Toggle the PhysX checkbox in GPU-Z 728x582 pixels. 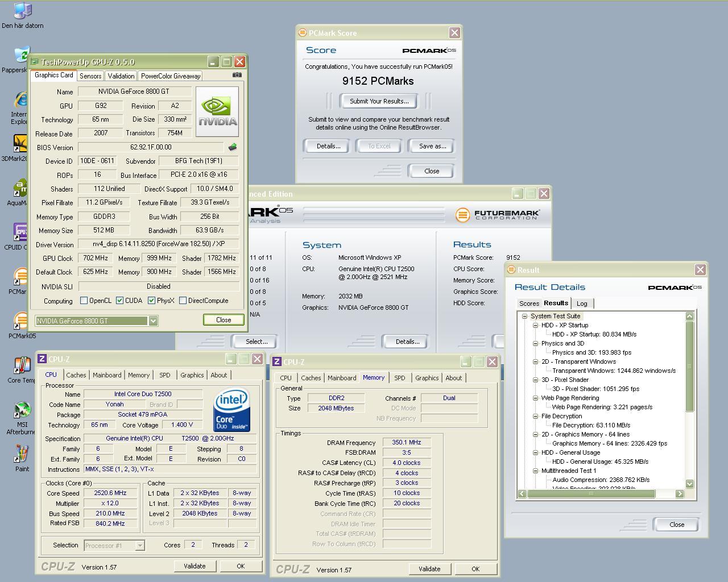(152, 301)
